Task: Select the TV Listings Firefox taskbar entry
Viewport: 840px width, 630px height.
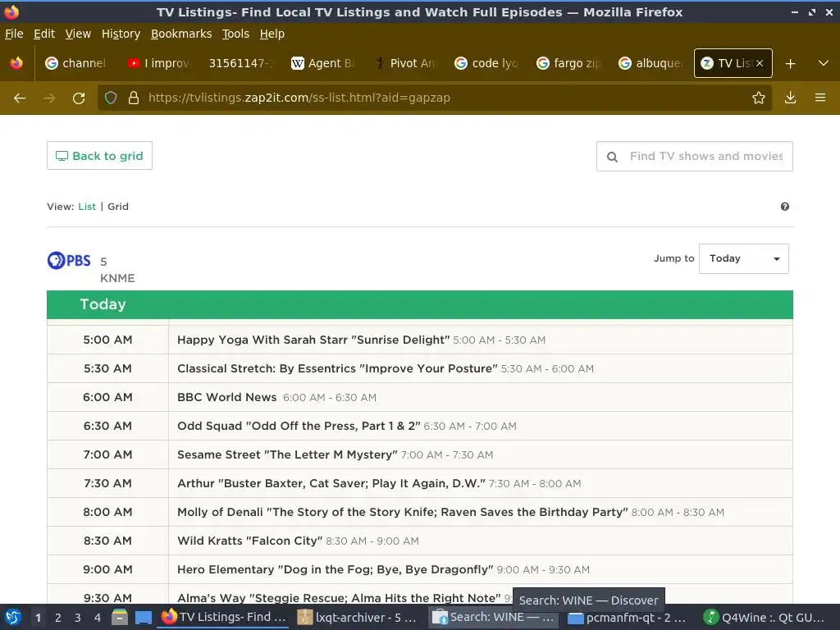Action: click(x=224, y=618)
